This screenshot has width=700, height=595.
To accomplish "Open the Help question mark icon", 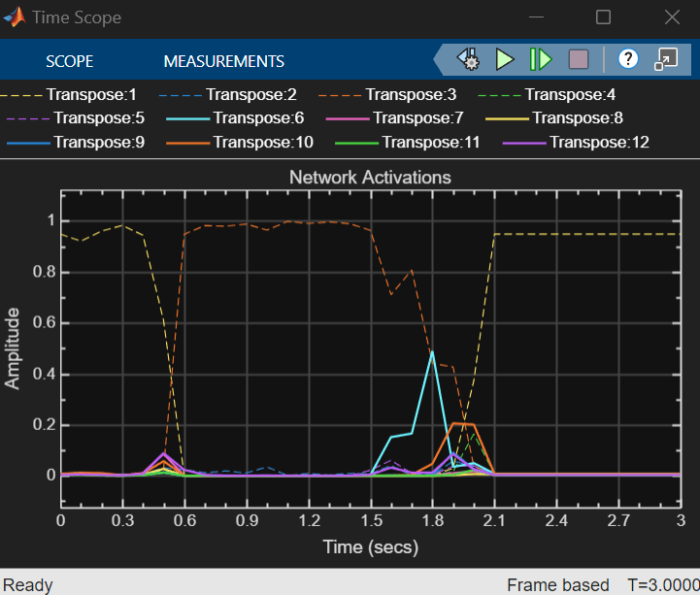I will tap(628, 60).
